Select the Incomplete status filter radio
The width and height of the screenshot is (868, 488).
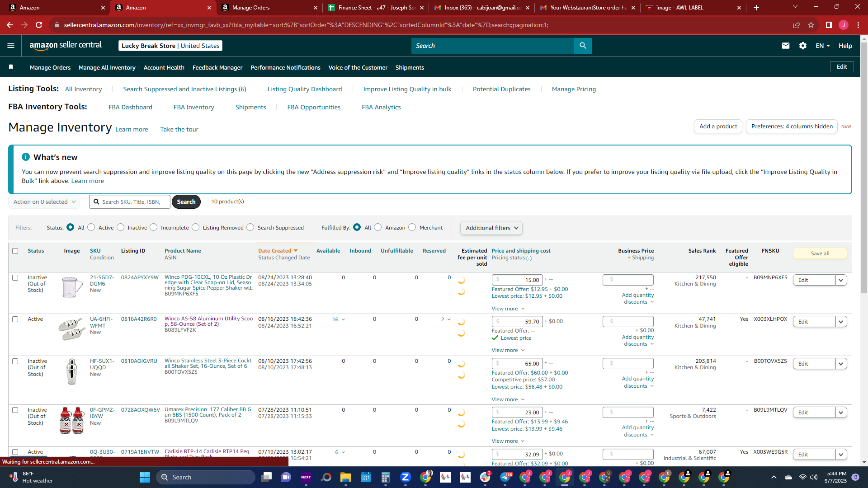click(154, 227)
